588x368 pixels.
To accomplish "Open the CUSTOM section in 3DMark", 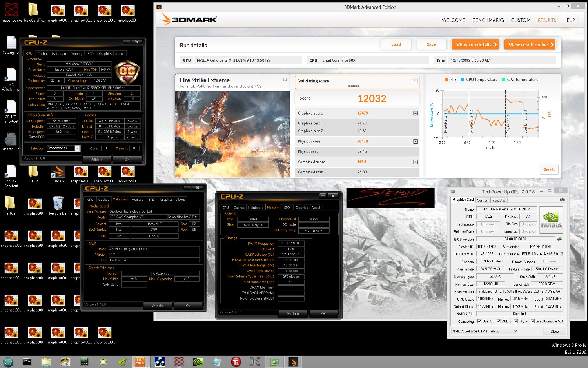I will (x=521, y=20).
